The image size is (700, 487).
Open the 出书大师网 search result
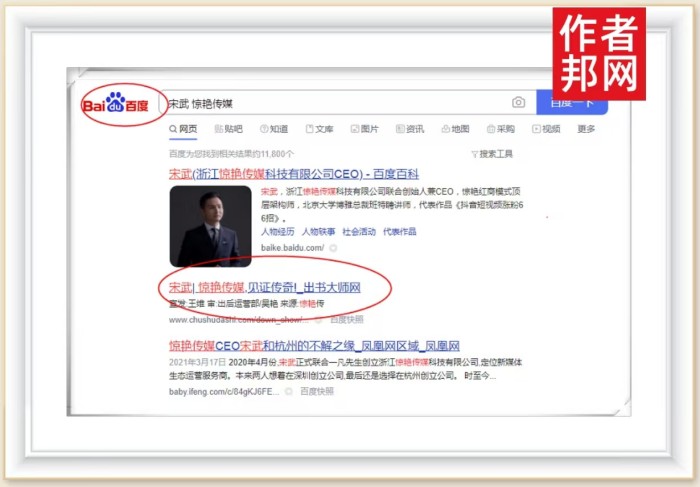tap(264, 287)
